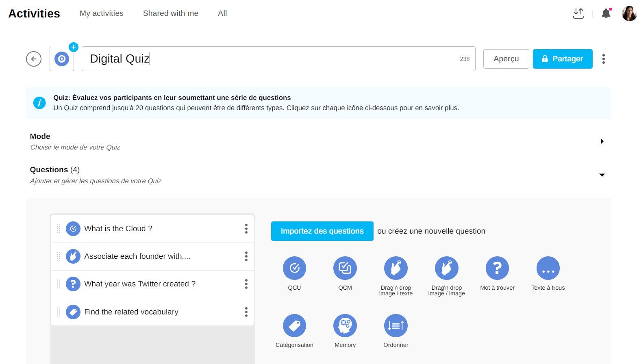Click the Partager button
This screenshot has height=364, width=639.
pyautogui.click(x=562, y=59)
